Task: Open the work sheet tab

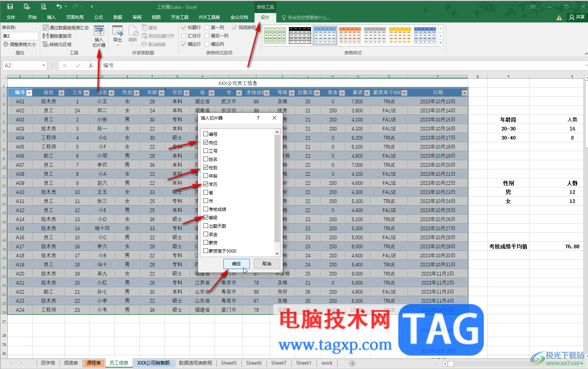Action: pyautogui.click(x=327, y=363)
